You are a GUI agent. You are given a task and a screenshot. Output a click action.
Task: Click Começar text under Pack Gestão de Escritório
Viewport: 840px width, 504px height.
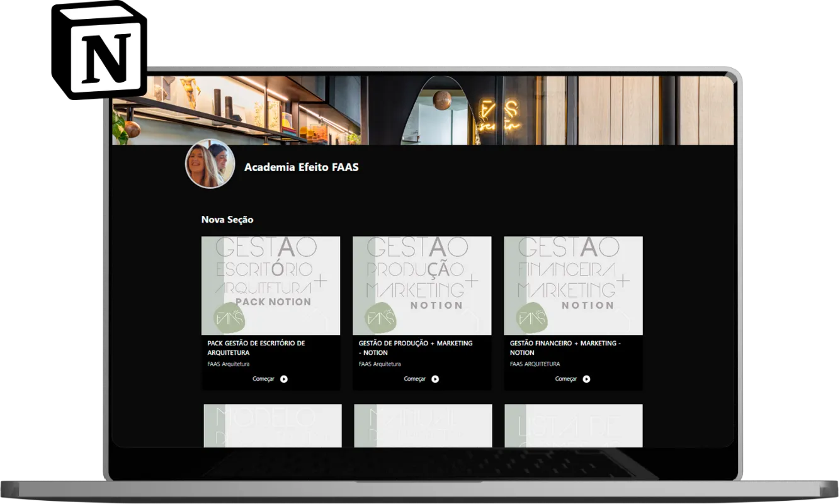point(263,379)
